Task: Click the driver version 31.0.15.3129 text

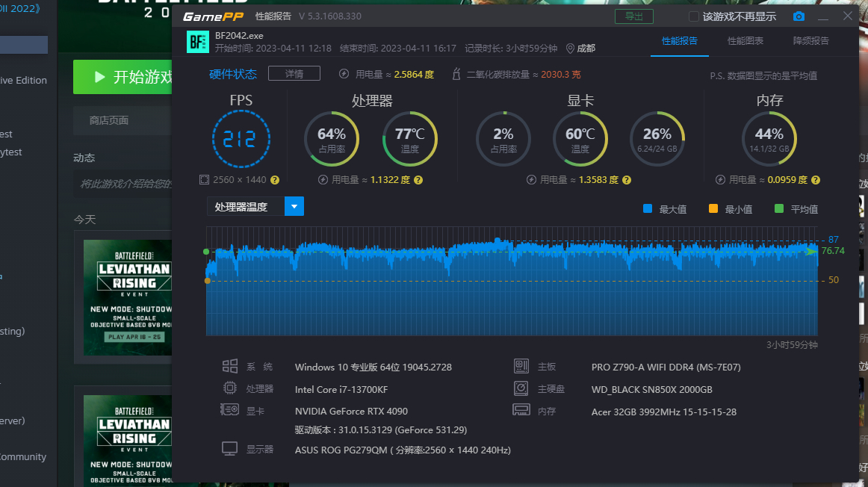Action: 381,430
